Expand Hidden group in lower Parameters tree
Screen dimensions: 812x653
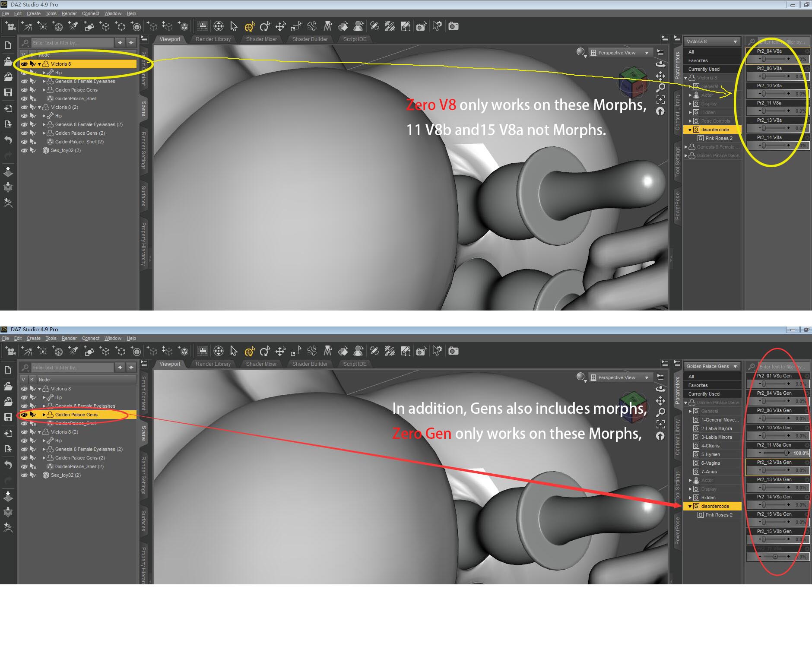pyautogui.click(x=690, y=498)
